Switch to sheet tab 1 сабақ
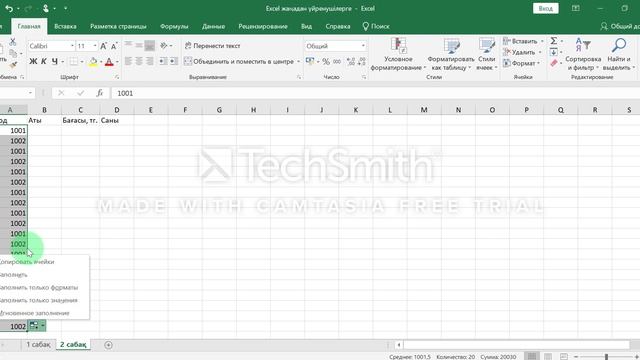Image resolution: width=640 pixels, height=360 pixels. [38, 344]
